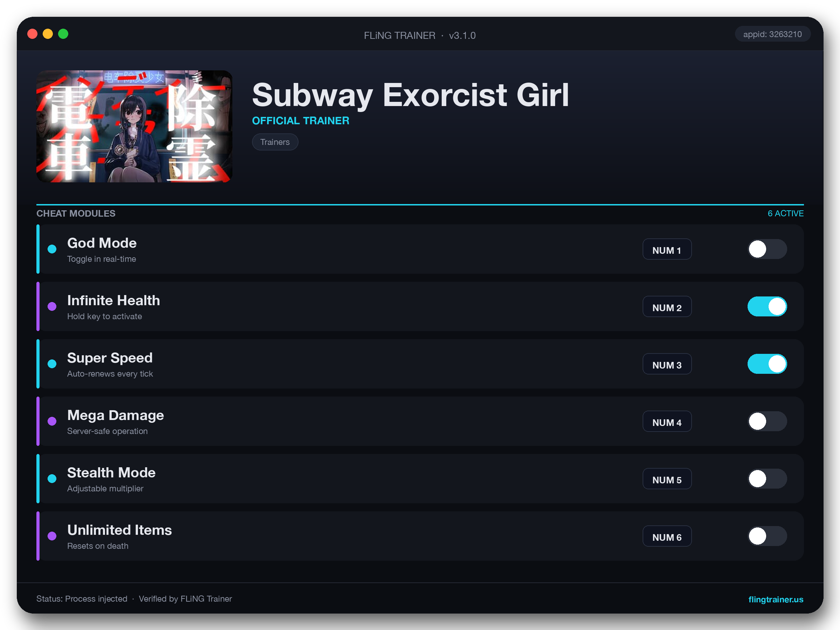This screenshot has height=630, width=840.
Task: Click the Adjustable multiplier description
Action: click(x=105, y=488)
